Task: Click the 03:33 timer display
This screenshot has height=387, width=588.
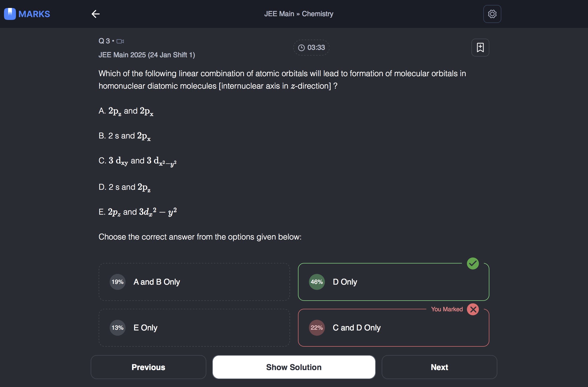Action: (x=316, y=48)
